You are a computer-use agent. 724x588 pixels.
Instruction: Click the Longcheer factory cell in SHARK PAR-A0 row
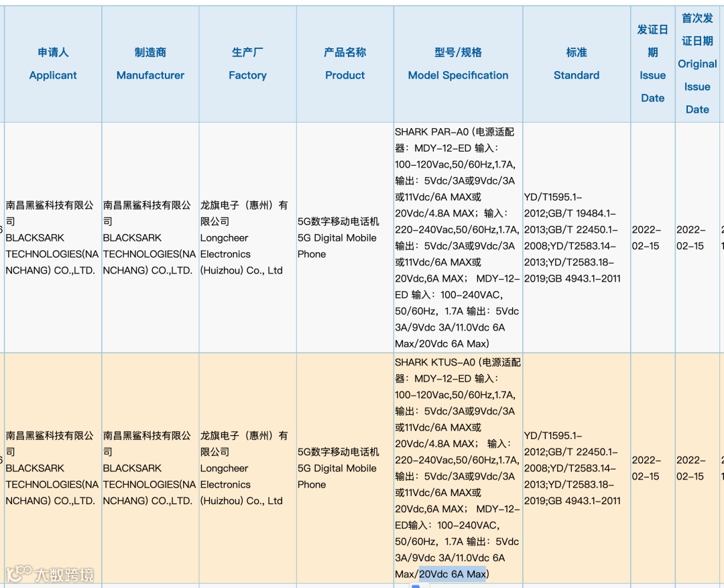247,237
